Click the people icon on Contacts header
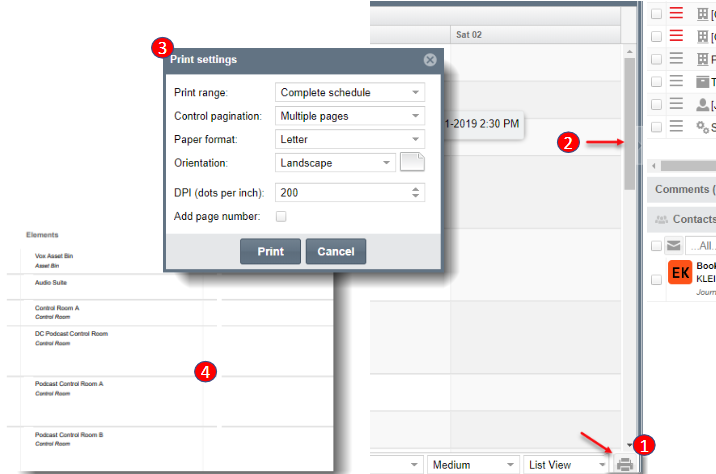 click(x=661, y=220)
